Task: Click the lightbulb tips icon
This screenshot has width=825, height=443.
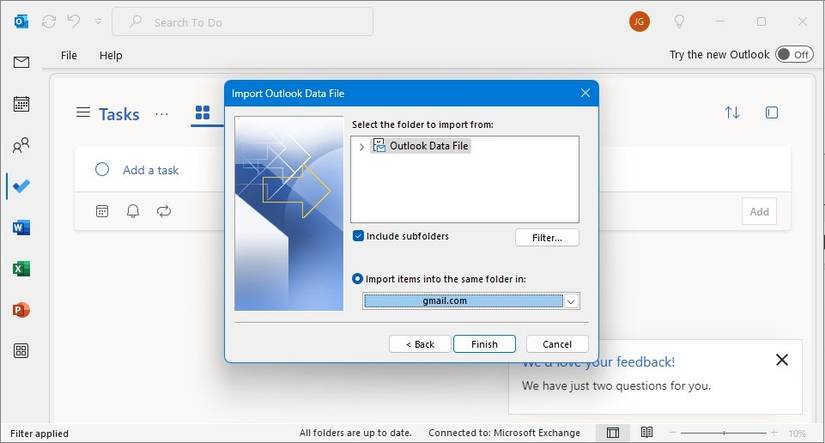Action: click(x=680, y=21)
